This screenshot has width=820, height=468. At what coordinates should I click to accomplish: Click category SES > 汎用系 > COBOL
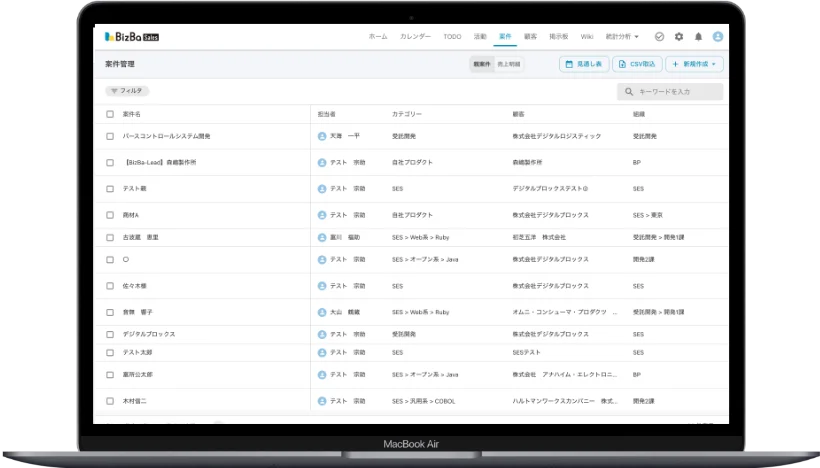[x=424, y=401]
